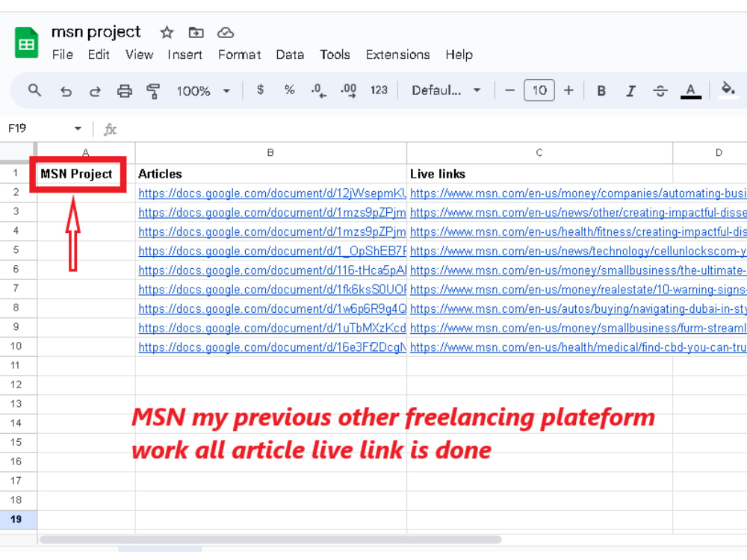
Task: Open MSN realestate 10-warning-signs link
Action: click(578, 290)
